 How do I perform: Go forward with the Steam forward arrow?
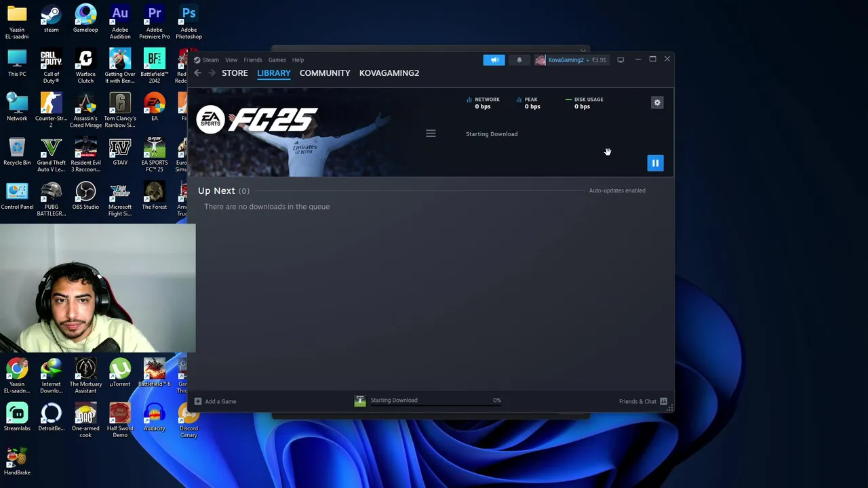(x=212, y=73)
